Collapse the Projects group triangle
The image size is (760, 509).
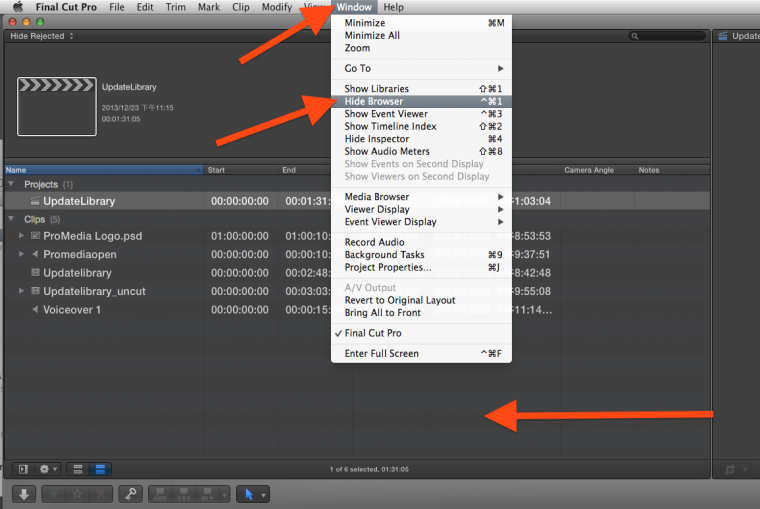click(12, 185)
